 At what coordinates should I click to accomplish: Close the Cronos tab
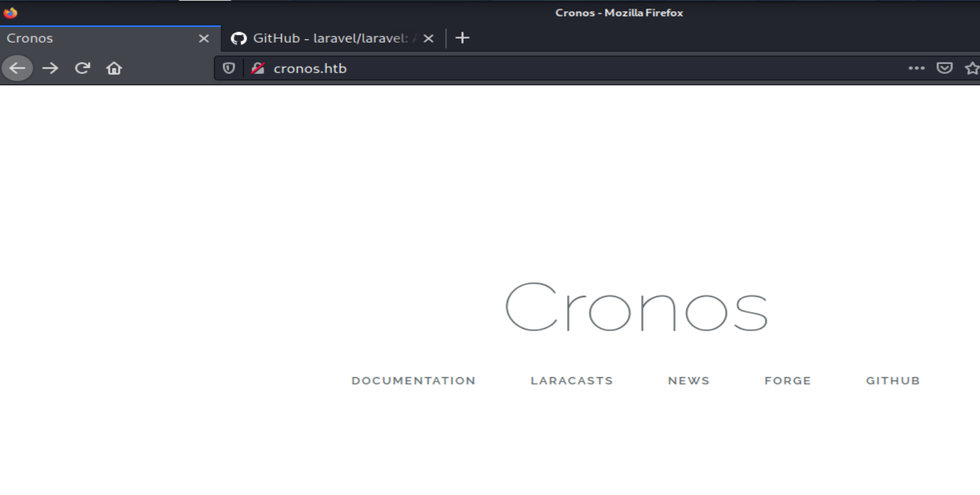pyautogui.click(x=204, y=38)
